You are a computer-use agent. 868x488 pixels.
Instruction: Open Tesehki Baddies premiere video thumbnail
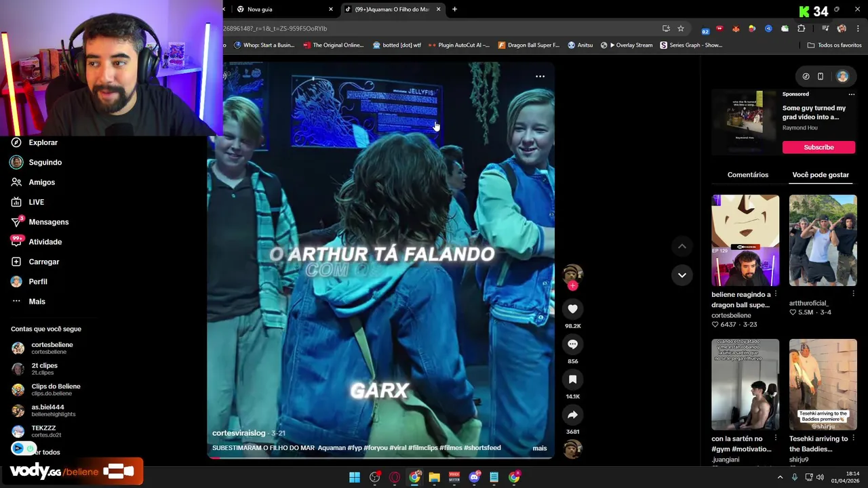coord(823,384)
